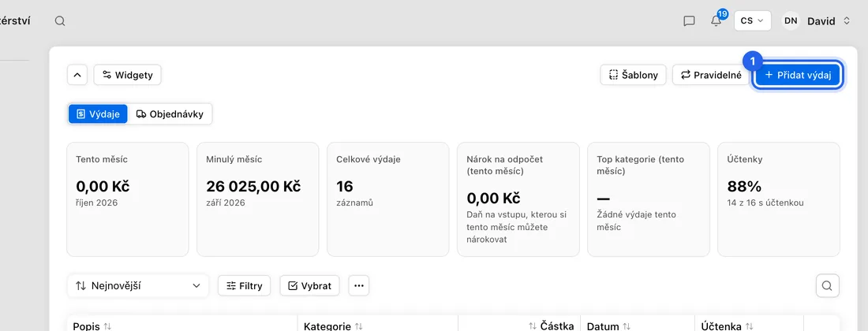Click the Přidat výdaj button
This screenshot has width=868, height=331.
798,75
